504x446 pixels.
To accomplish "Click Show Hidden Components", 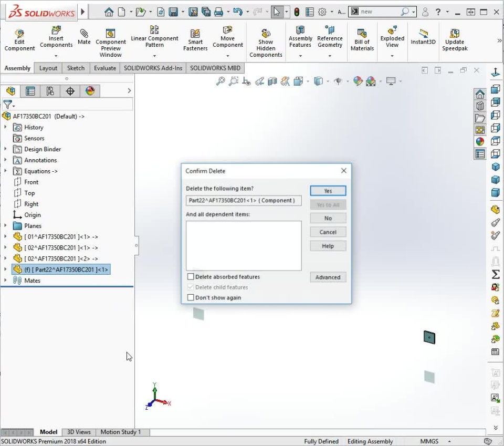I will tap(266, 43).
